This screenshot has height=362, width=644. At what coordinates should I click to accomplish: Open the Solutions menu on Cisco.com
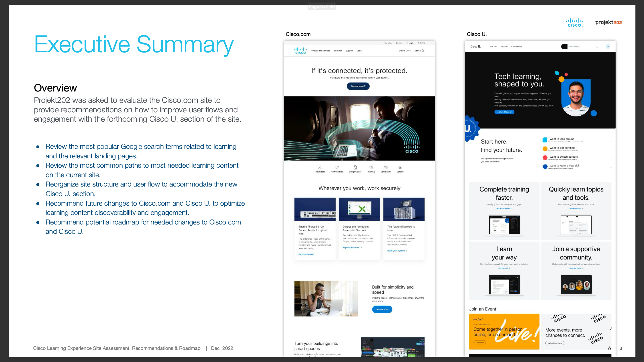click(338, 51)
